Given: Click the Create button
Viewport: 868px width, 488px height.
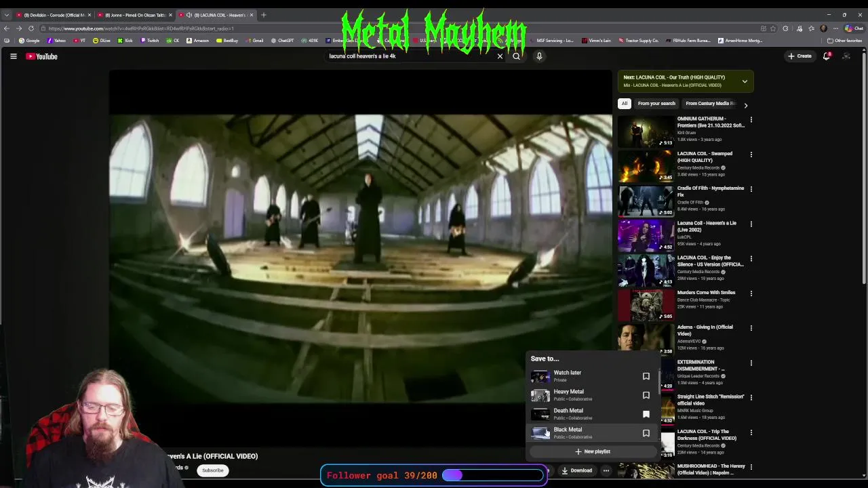Looking at the screenshot, I should click(x=800, y=56).
